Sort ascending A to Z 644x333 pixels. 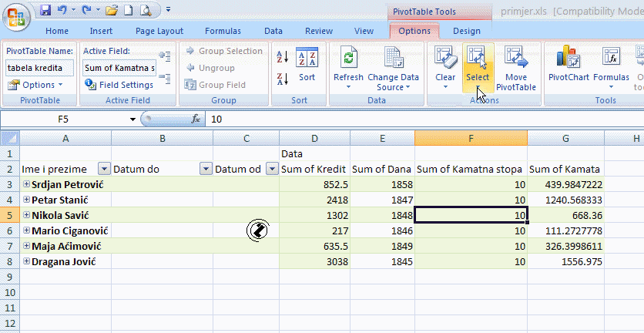click(x=282, y=57)
